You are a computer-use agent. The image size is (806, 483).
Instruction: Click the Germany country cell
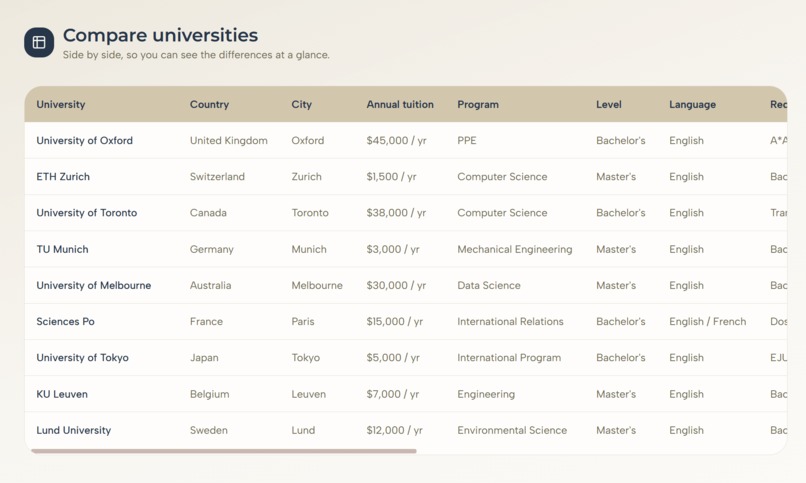(212, 249)
